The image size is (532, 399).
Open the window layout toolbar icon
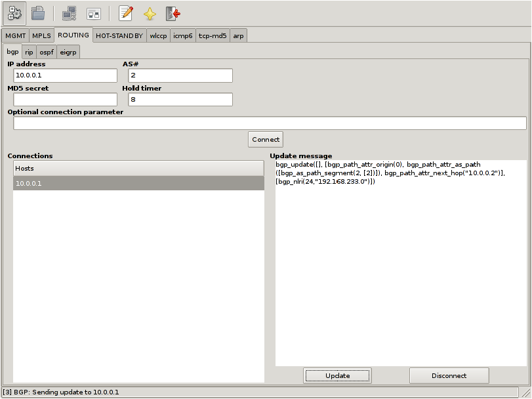94,12
